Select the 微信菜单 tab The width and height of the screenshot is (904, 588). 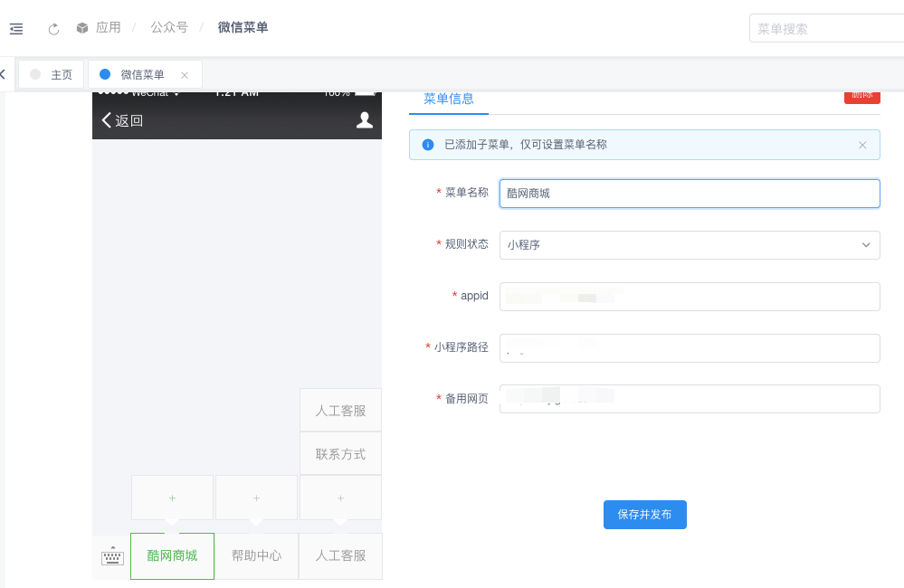click(x=142, y=74)
